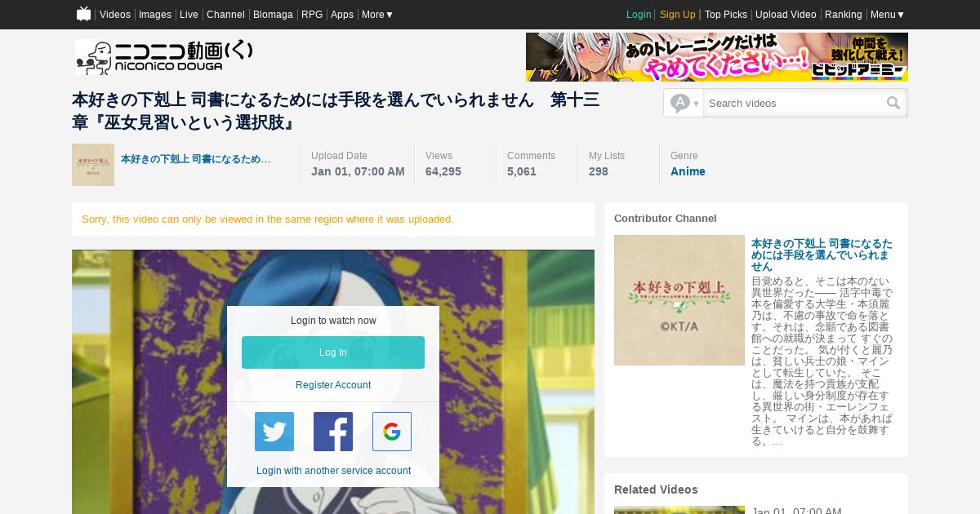
Task: Click the 5,061 comments count
Action: tap(522, 171)
